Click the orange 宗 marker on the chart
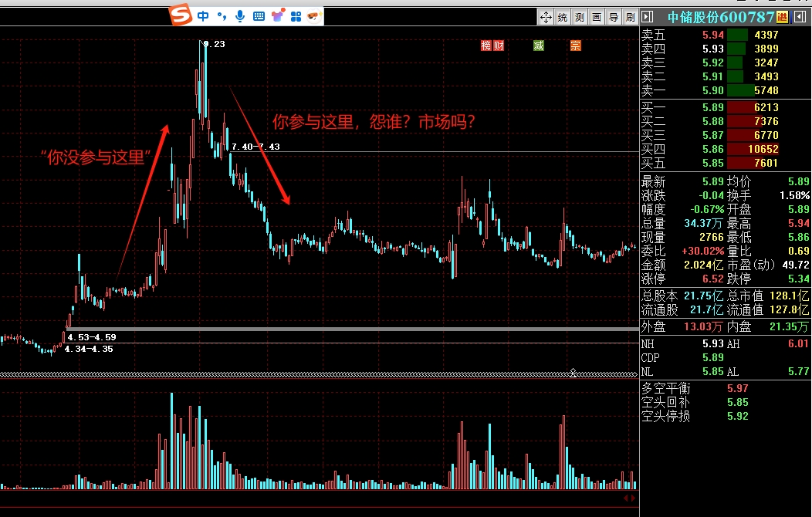The width and height of the screenshot is (812, 517). 575,46
